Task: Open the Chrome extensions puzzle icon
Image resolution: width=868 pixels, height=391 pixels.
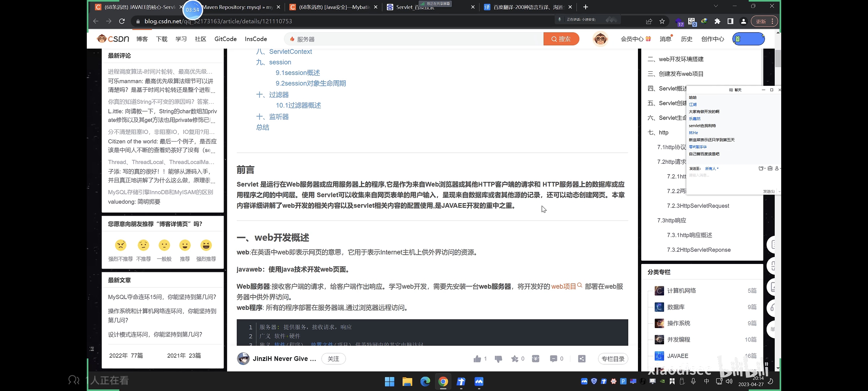Action: tap(717, 21)
